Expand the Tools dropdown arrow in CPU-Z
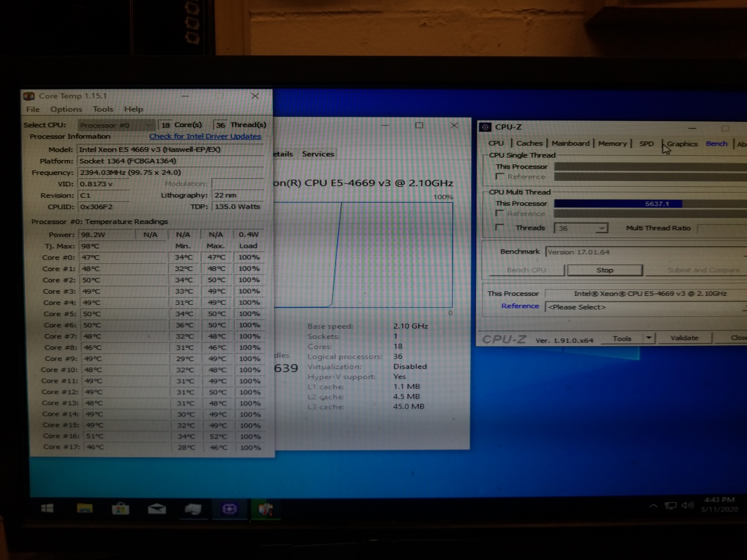This screenshot has width=747, height=560. [649, 338]
